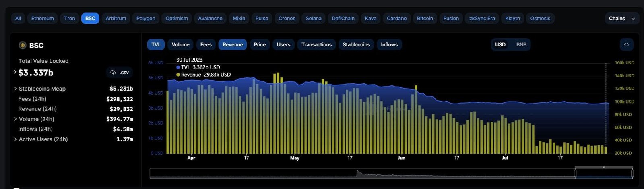Screen dimensions: 644x189
Task: Open the Klaytn chain link
Action: pyautogui.click(x=512, y=18)
